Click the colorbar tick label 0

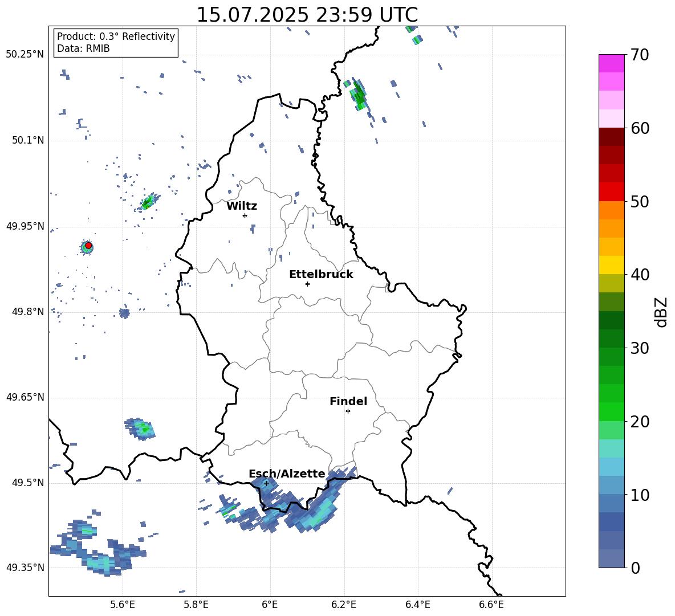click(x=635, y=568)
